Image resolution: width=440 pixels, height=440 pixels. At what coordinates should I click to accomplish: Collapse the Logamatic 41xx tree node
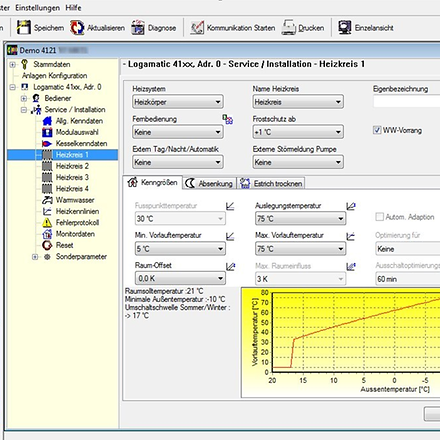12,87
